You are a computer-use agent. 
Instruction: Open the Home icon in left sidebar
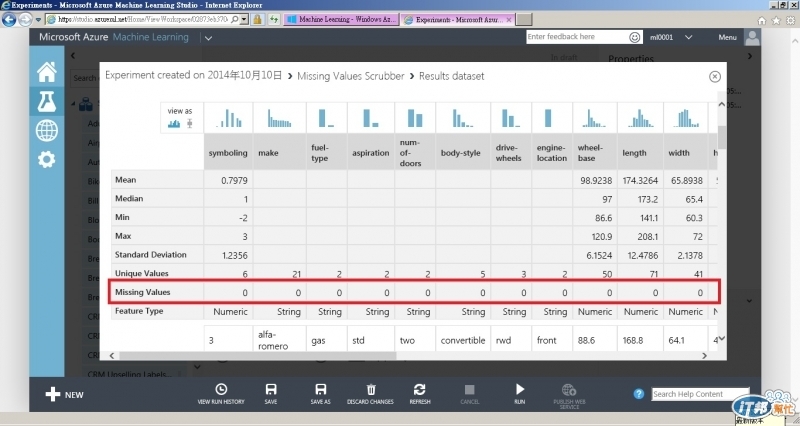click(x=46, y=71)
